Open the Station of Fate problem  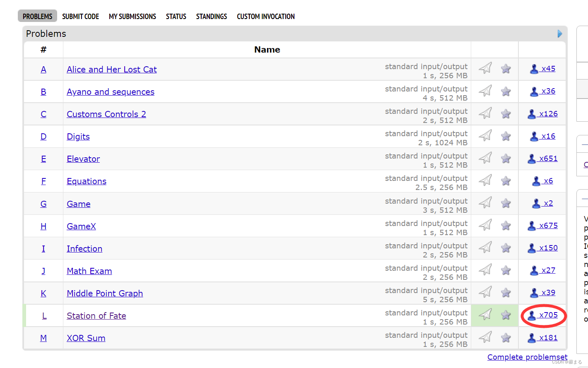point(96,316)
